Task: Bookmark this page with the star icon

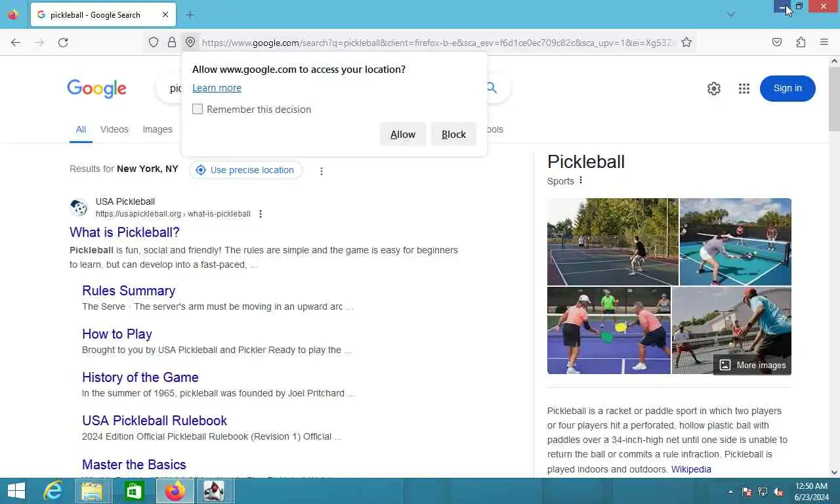Action: click(686, 42)
